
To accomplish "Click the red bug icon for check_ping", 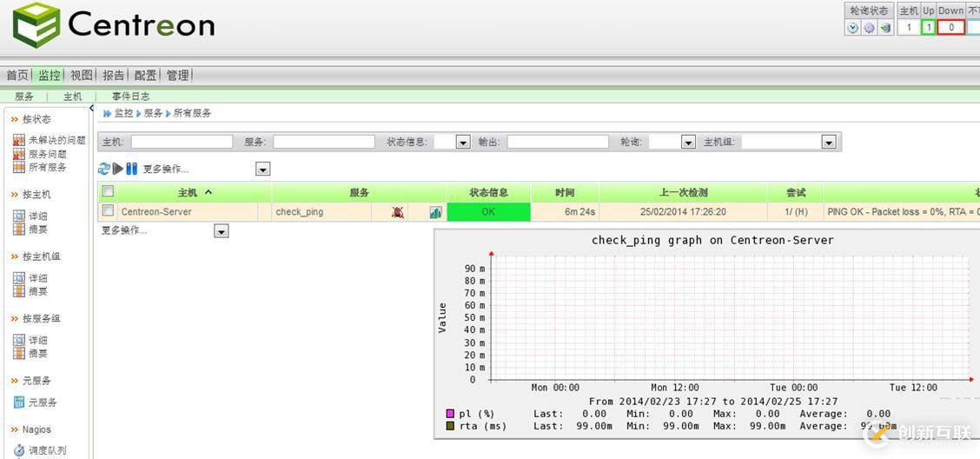I will coord(398,212).
